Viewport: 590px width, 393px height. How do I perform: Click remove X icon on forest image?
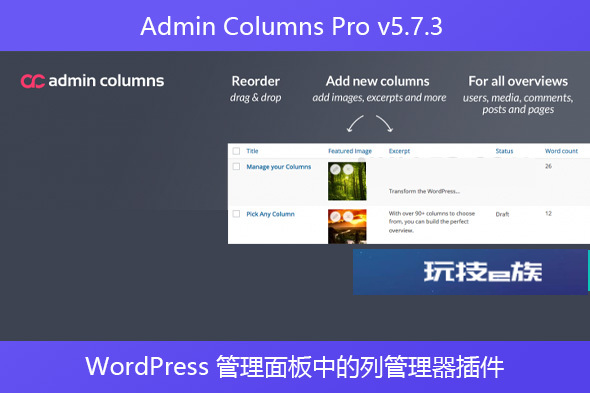[348, 170]
